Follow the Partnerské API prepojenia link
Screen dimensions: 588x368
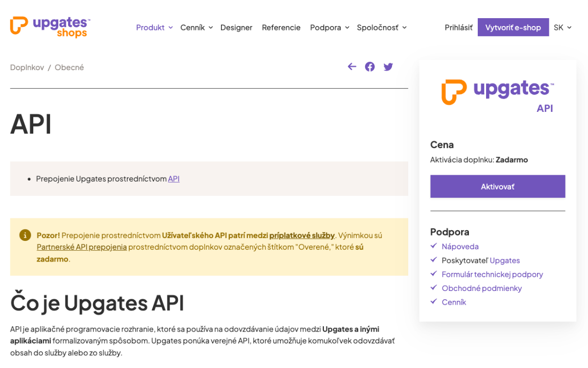82,247
